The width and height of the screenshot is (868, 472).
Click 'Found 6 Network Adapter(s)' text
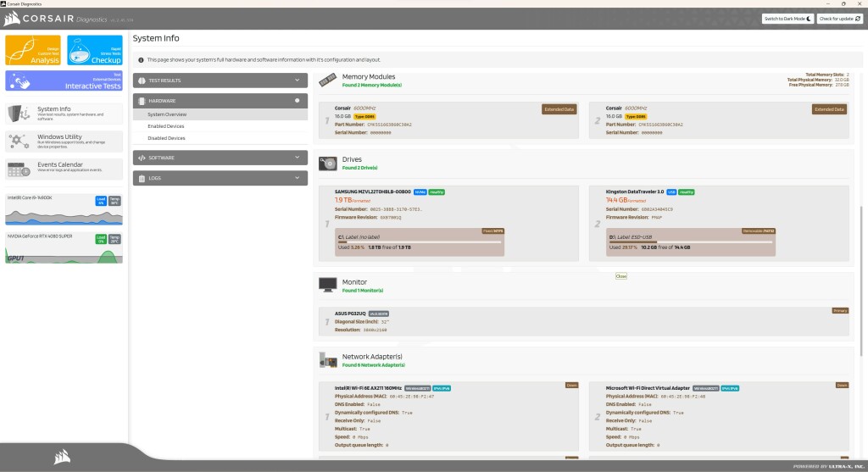(x=374, y=365)
